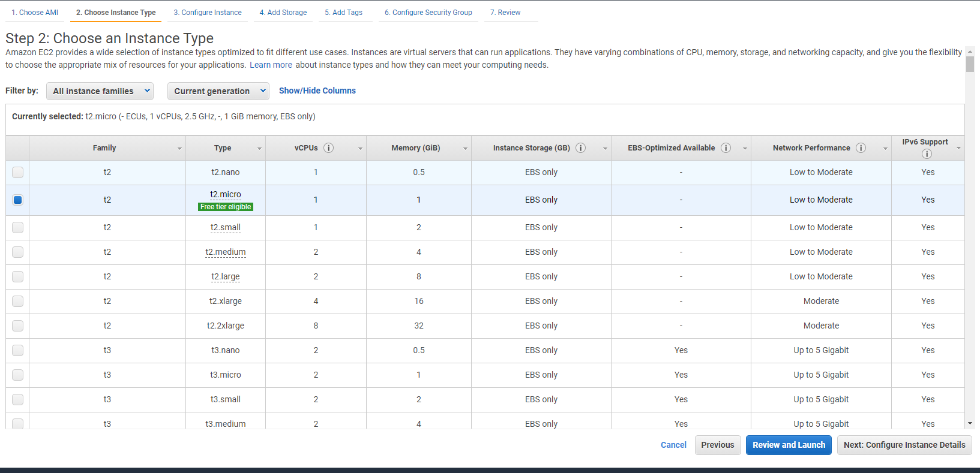Click memory value 32 in t2.2xlarge row
The width and height of the screenshot is (980, 473).
tap(419, 326)
